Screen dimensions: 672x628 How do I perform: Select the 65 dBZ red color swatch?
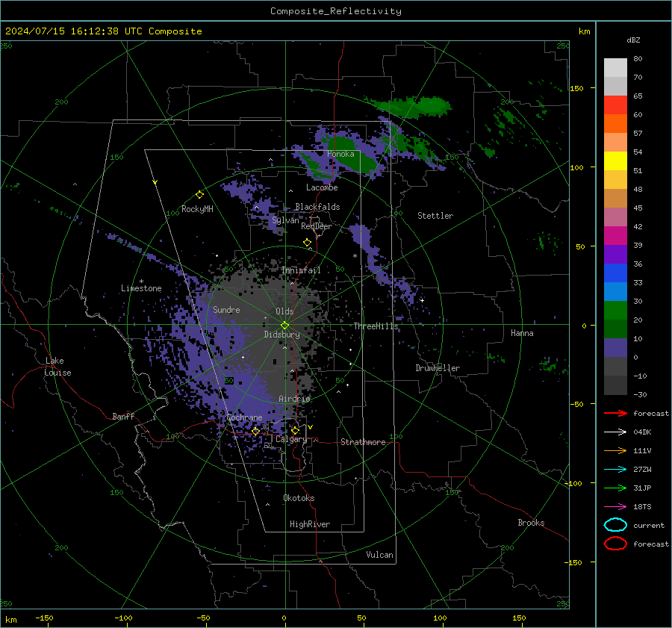coord(615,105)
